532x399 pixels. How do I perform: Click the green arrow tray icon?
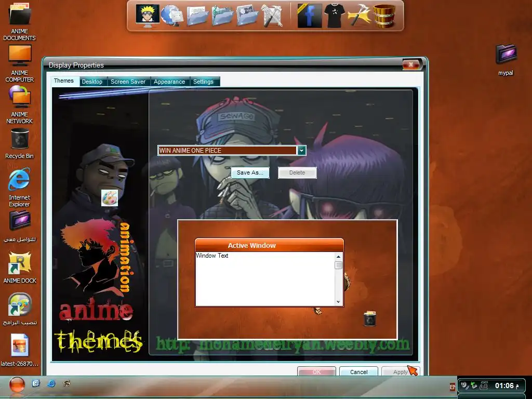[x=474, y=385]
